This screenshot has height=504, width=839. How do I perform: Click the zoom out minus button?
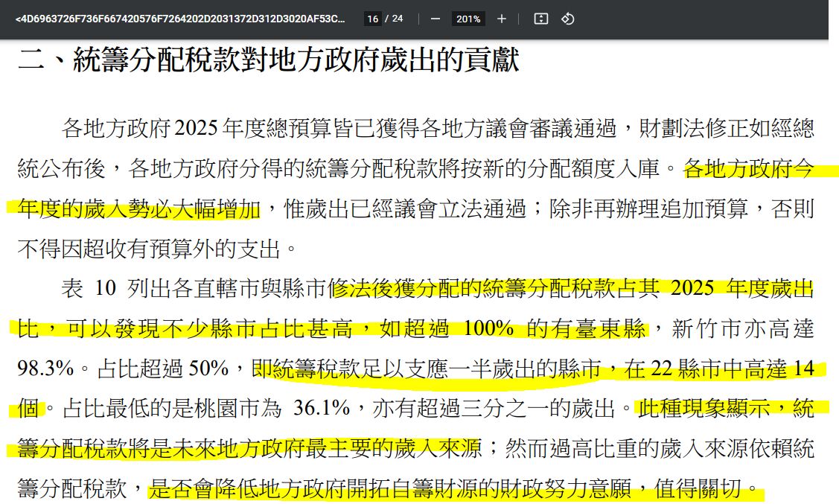point(436,19)
